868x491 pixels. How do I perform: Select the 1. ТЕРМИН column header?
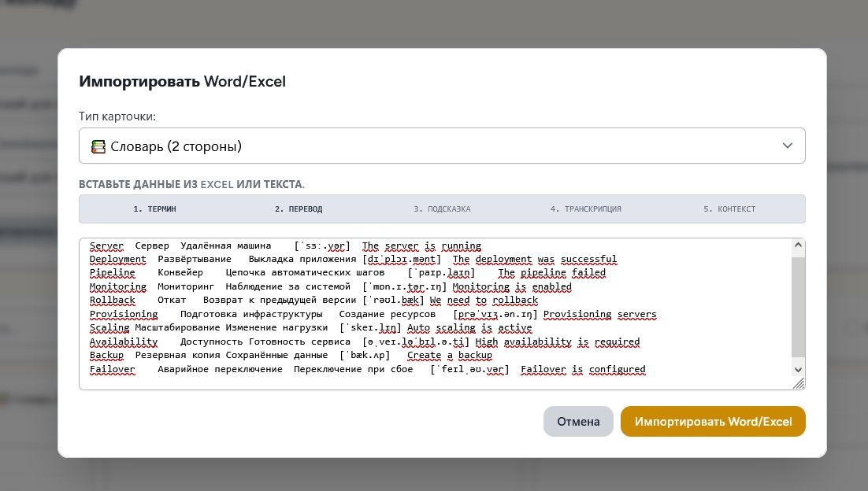[154, 209]
